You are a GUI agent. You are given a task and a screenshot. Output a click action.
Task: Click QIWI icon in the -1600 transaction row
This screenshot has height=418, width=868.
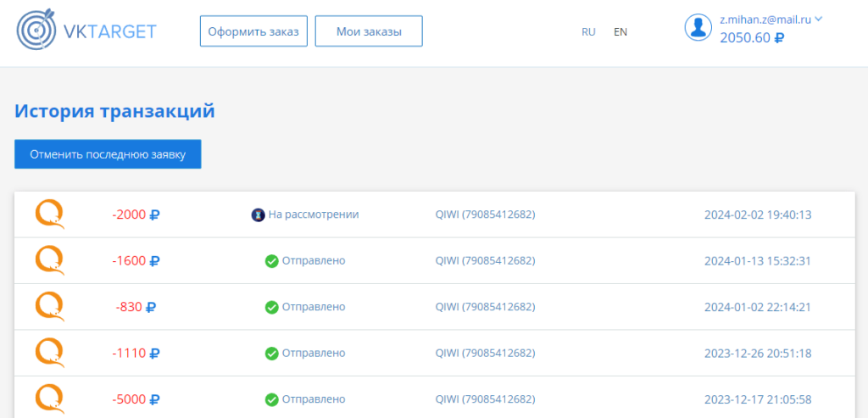pos(50,260)
